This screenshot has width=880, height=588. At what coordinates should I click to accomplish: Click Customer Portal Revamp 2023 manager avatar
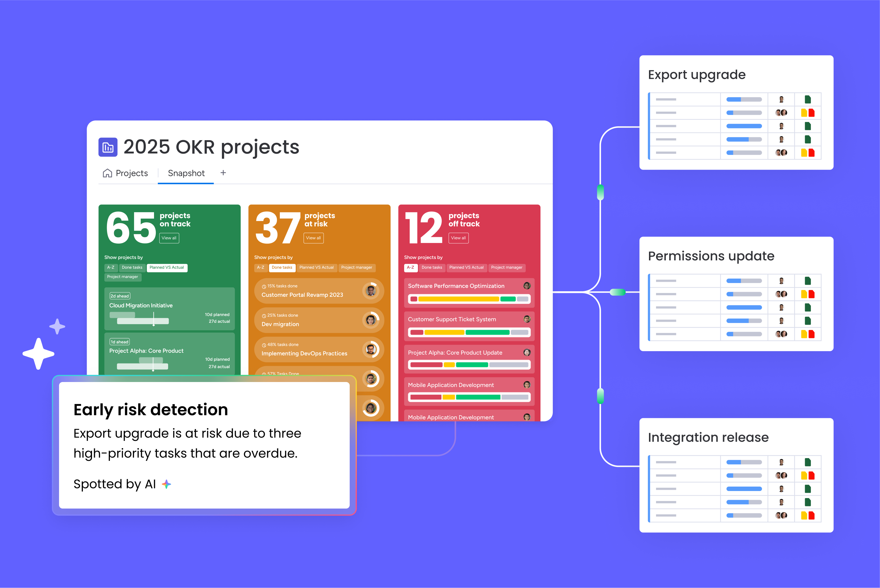click(371, 291)
